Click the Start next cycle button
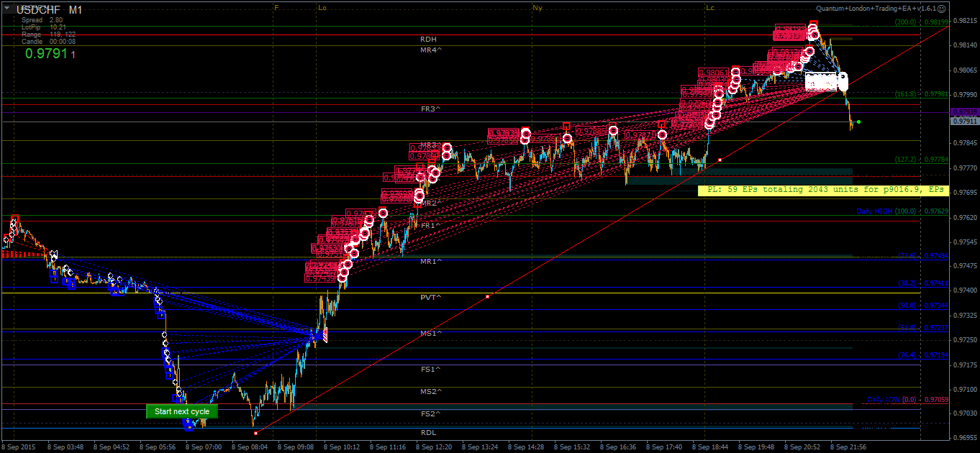Image resolution: width=980 pixels, height=453 pixels. (182, 411)
